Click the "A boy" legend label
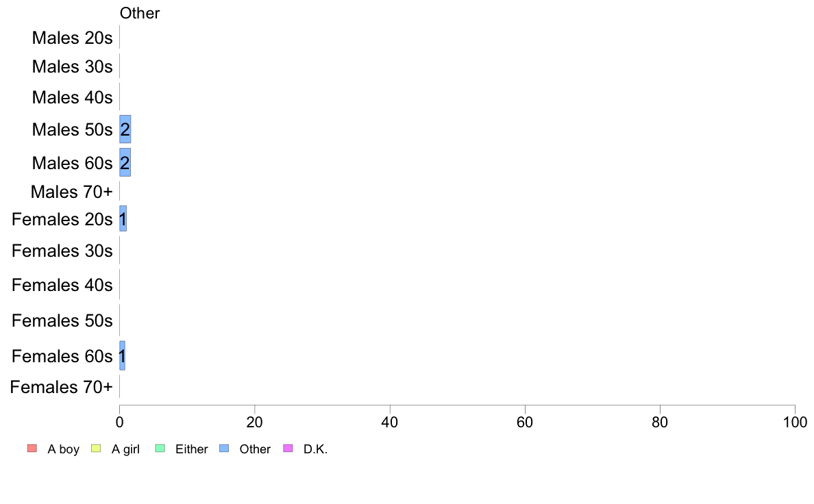This screenshot has height=504, width=814. point(64,449)
